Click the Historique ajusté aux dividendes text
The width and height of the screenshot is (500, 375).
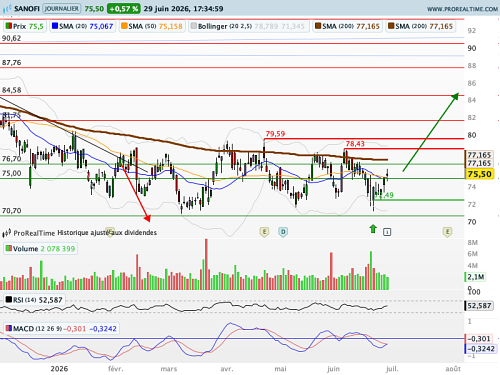coord(107,233)
